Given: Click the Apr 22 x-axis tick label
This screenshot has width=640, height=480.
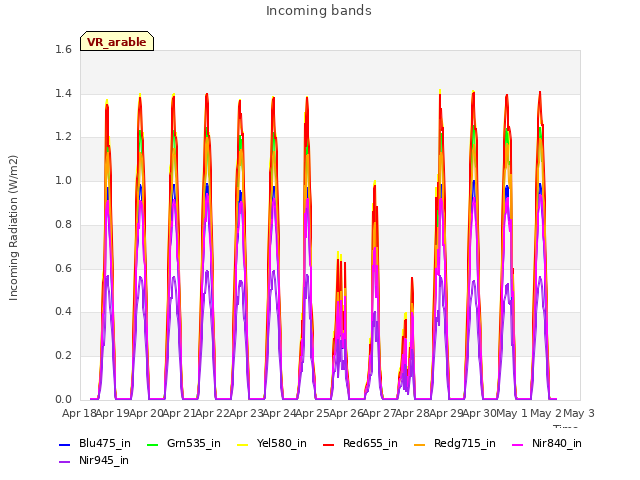Looking at the screenshot, I should click(x=212, y=413).
